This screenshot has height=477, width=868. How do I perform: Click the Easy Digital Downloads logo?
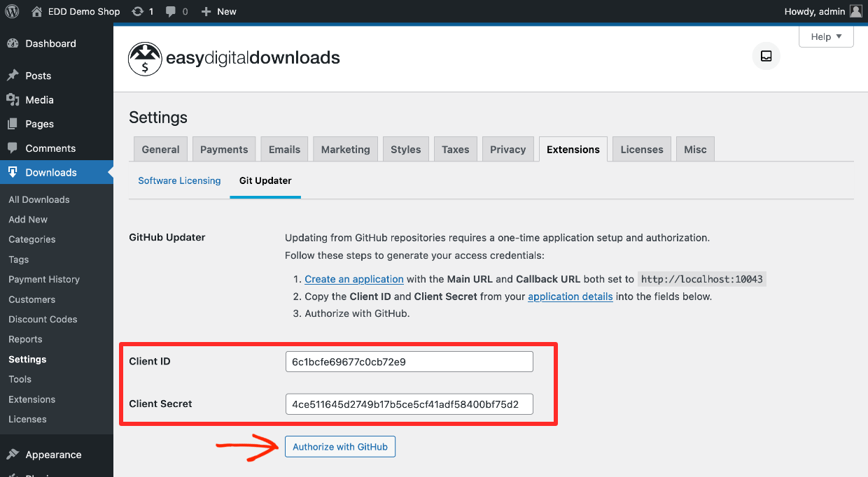[234, 59]
